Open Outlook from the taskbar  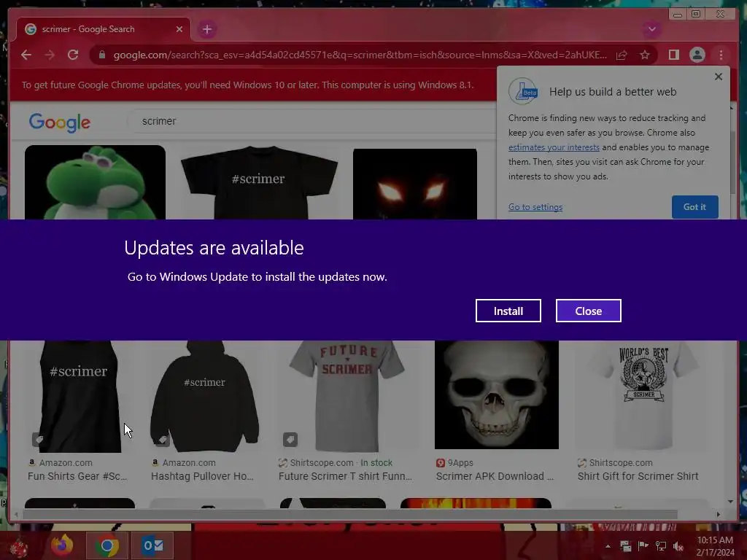tap(152, 545)
